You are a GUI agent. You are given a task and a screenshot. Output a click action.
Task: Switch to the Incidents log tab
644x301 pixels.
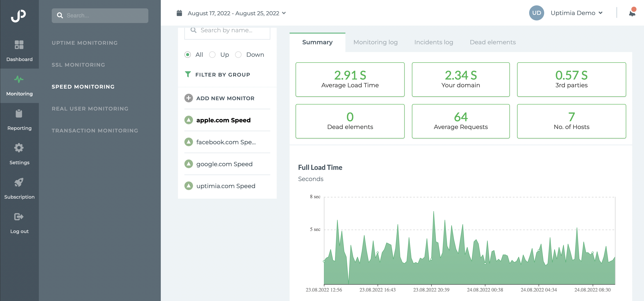point(433,42)
